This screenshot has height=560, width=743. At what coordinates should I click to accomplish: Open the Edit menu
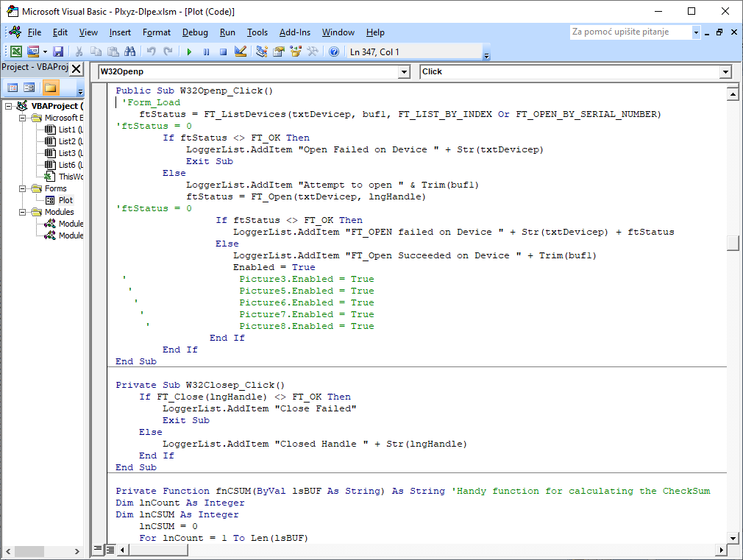(x=60, y=32)
